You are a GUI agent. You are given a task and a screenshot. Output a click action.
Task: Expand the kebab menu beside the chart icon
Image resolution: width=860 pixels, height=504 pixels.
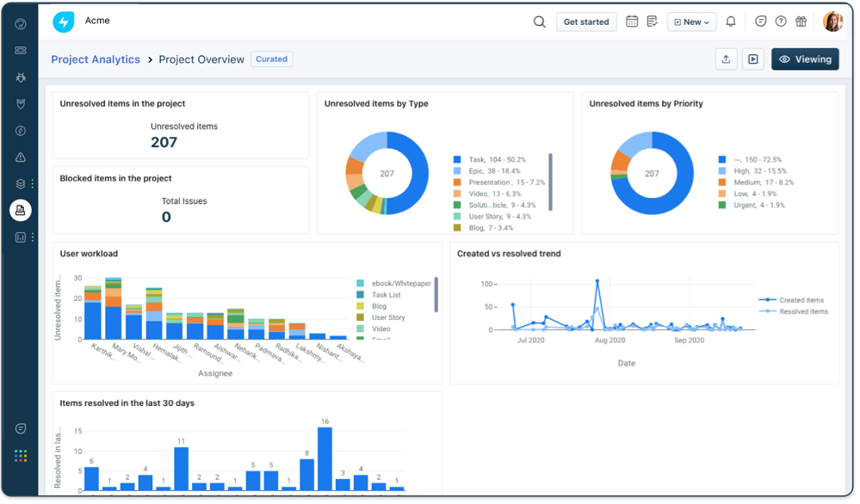point(33,237)
